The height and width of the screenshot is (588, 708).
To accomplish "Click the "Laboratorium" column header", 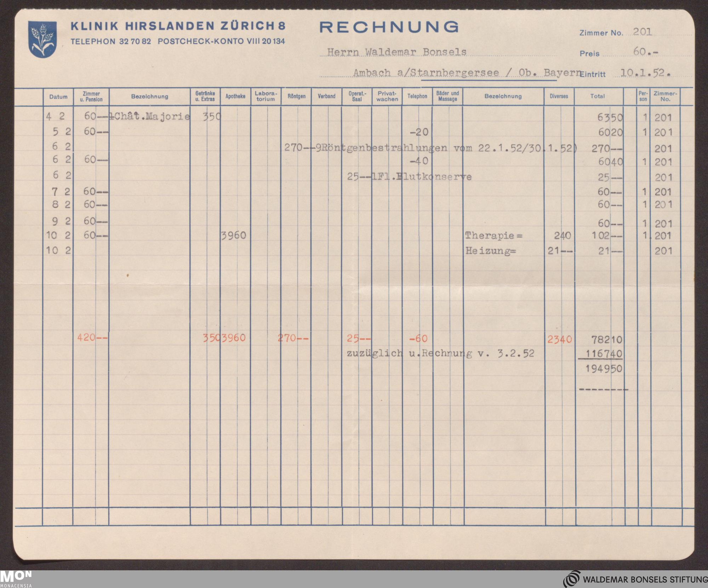I will 266,96.
